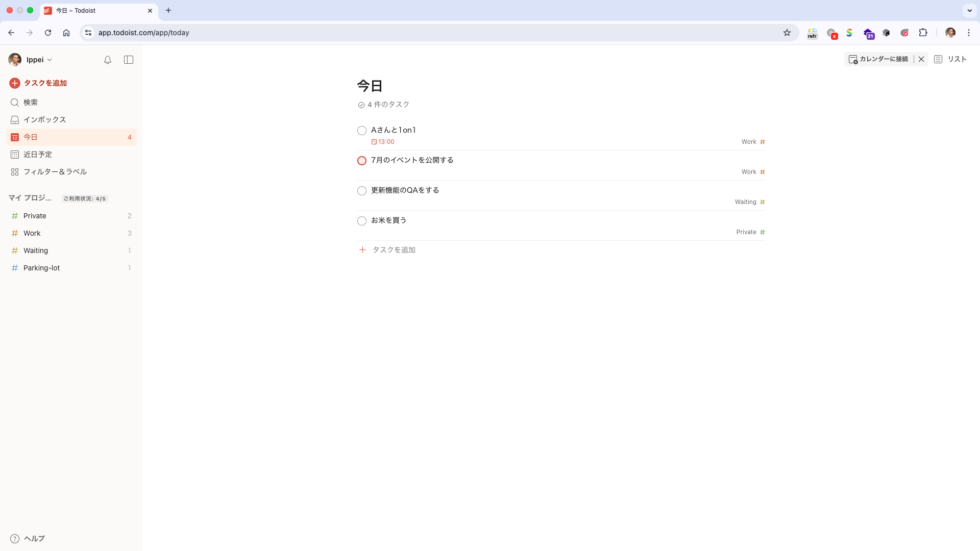Click the ご利用状況: 4/5 usage indicator
Viewport: 980px width, 551px height.
[x=85, y=198]
